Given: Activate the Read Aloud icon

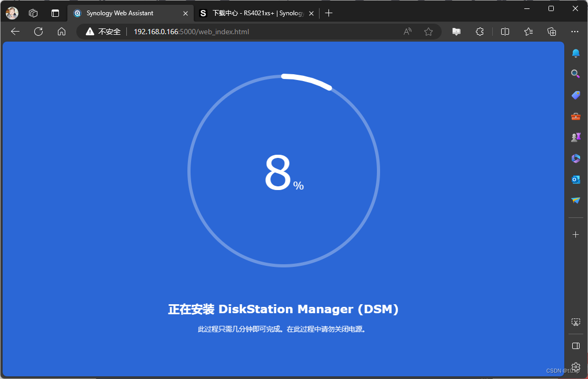Looking at the screenshot, I should tap(407, 32).
